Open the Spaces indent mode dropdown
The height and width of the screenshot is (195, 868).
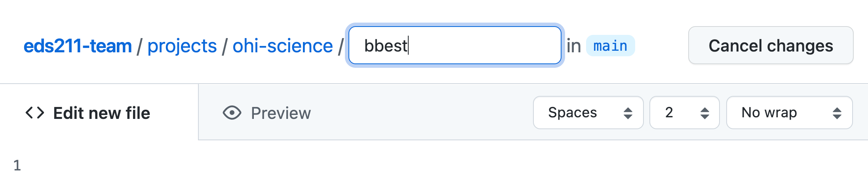pyautogui.click(x=588, y=113)
